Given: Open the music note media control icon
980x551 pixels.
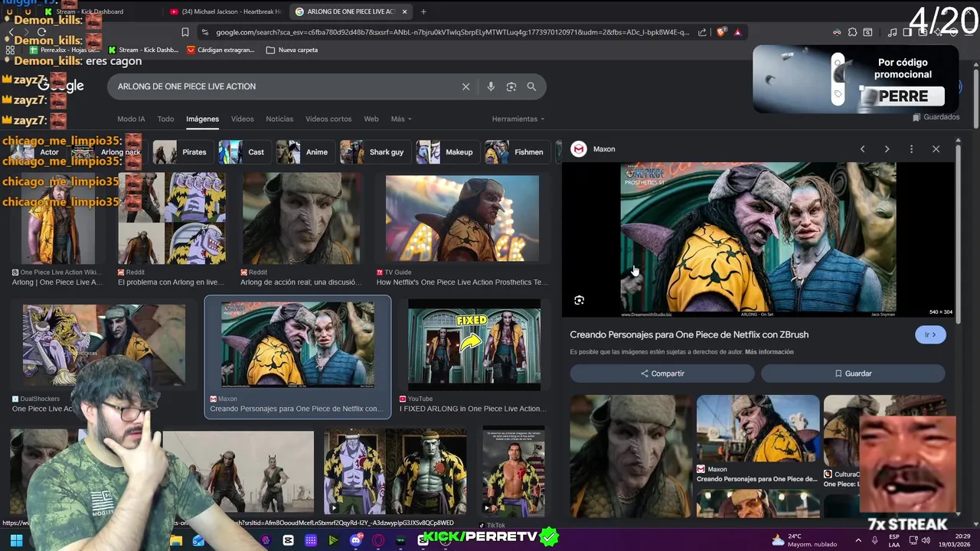Looking at the screenshot, I should pos(893,32).
